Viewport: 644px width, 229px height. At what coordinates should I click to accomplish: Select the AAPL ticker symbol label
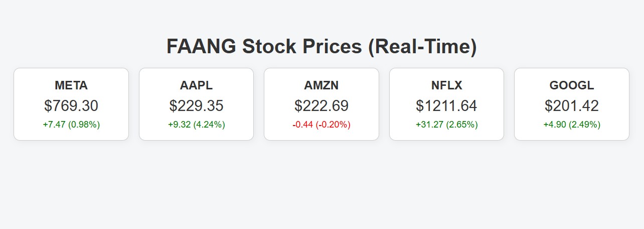196,85
